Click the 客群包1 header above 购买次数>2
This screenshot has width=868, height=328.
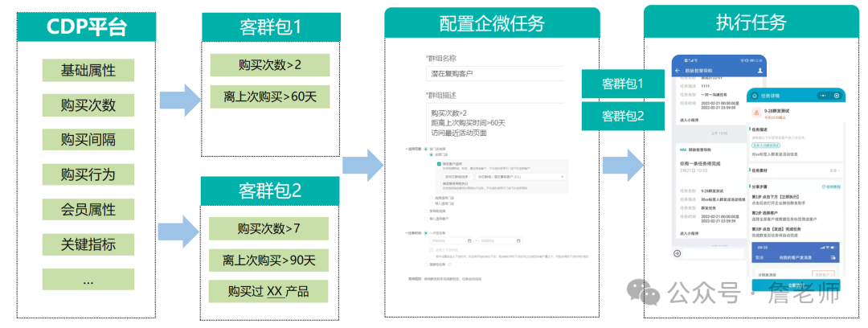pyautogui.click(x=271, y=27)
